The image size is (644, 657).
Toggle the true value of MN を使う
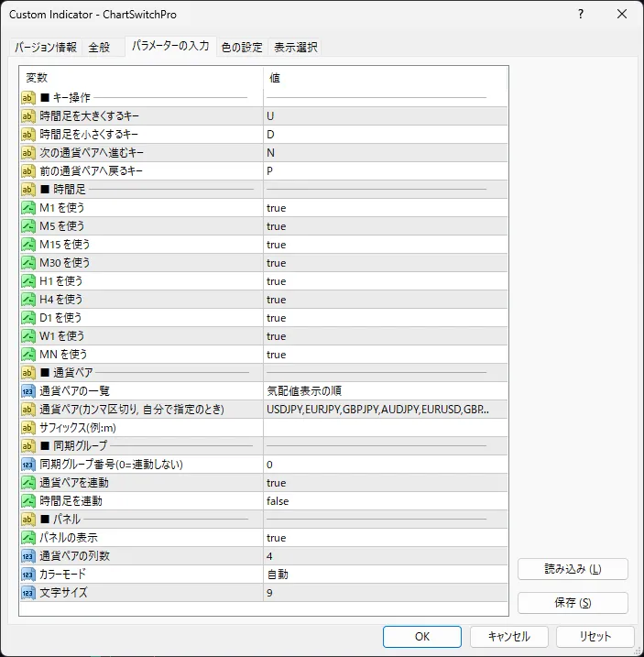click(385, 355)
